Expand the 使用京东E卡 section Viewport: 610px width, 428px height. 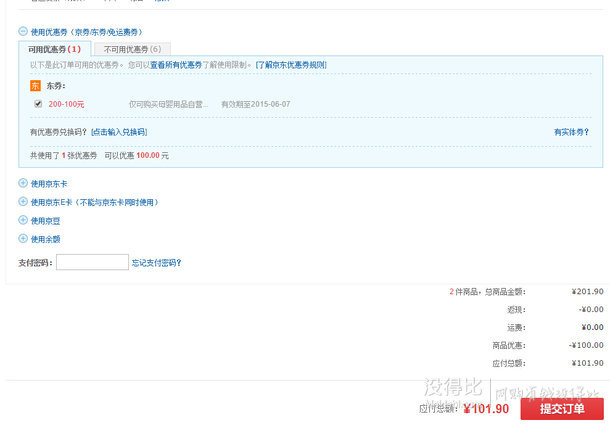tap(23, 202)
